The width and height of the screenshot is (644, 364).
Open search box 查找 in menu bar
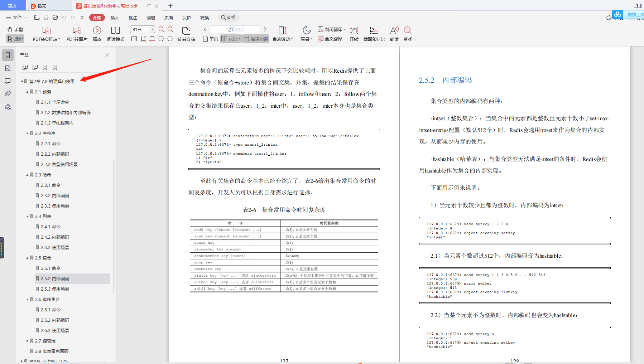click(x=229, y=18)
